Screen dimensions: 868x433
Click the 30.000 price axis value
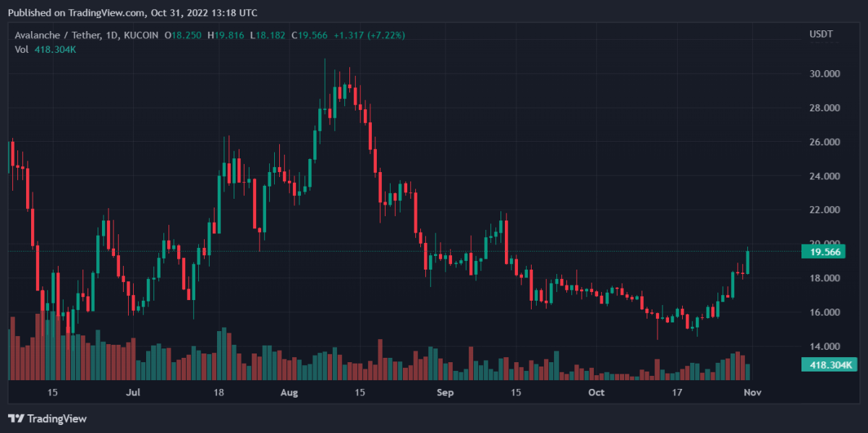[823, 74]
